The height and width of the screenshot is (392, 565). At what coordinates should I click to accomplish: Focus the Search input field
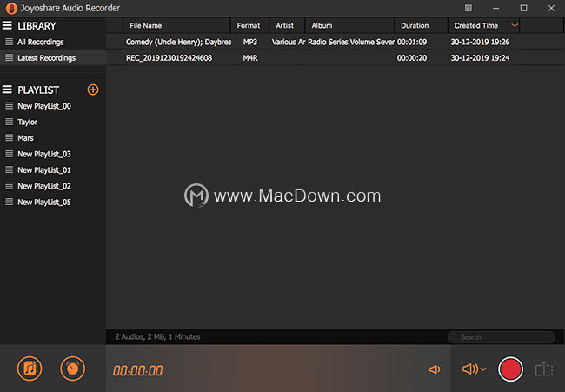pyautogui.click(x=501, y=337)
